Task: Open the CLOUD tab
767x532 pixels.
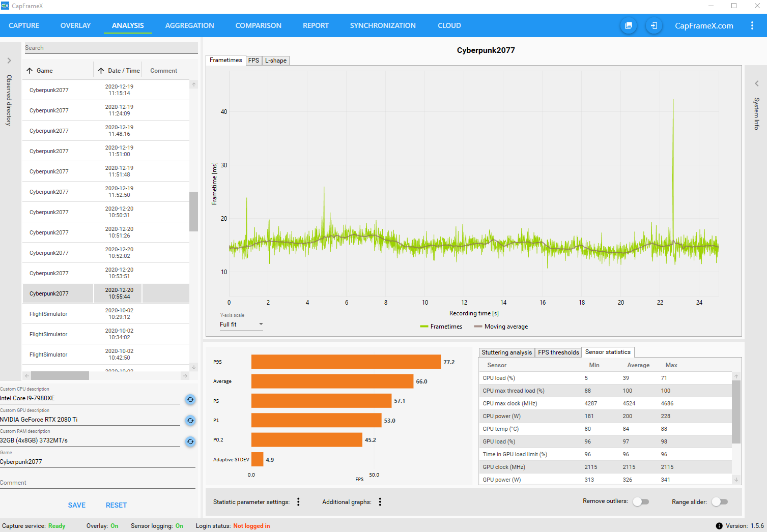Action: click(x=449, y=25)
